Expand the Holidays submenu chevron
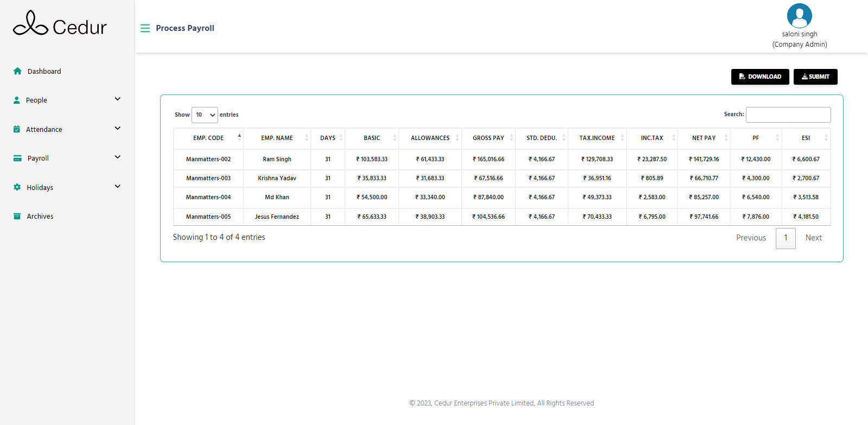This screenshot has width=868, height=425. [118, 187]
